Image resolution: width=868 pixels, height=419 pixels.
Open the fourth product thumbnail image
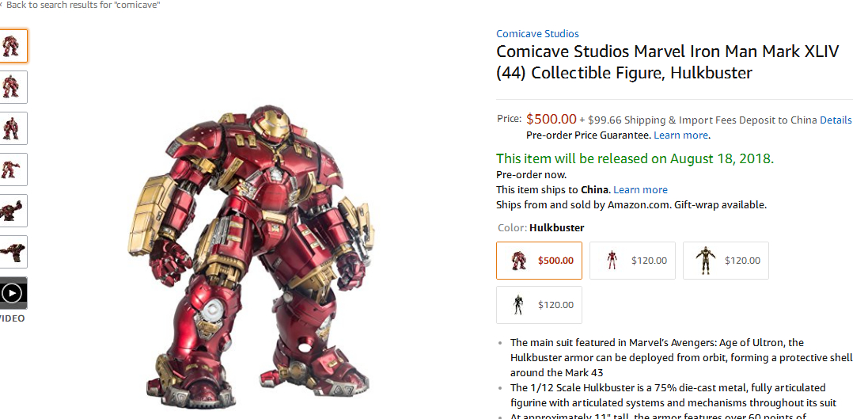pyautogui.click(x=11, y=170)
